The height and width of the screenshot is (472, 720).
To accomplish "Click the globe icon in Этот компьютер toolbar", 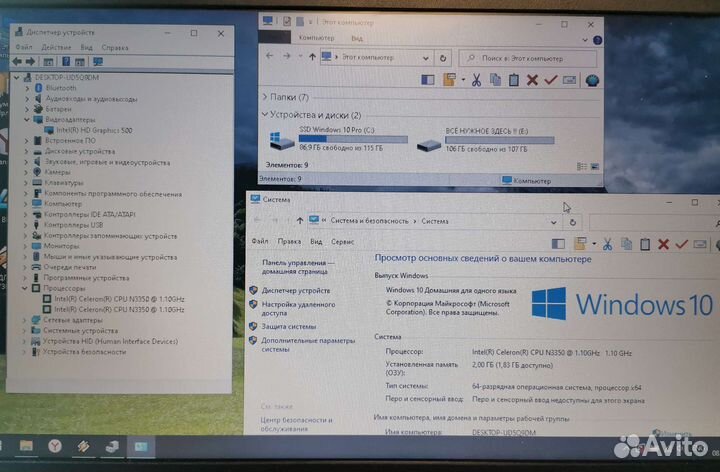I will (592, 80).
